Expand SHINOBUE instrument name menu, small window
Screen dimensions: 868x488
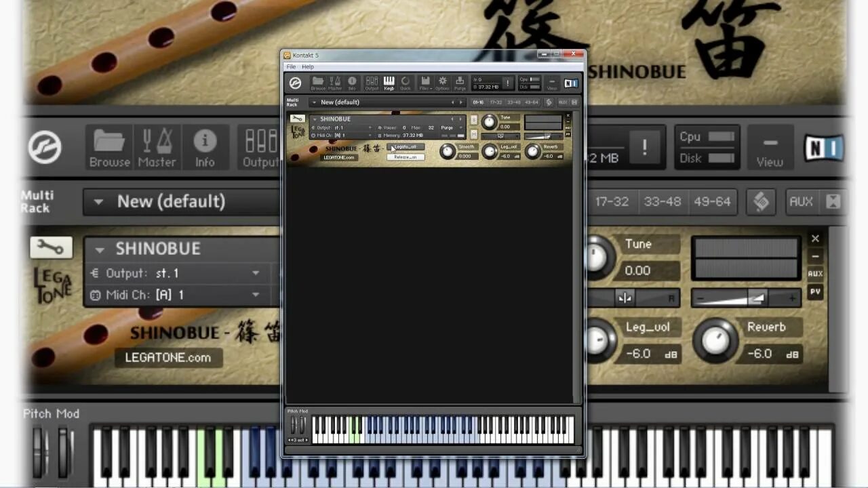pos(315,119)
